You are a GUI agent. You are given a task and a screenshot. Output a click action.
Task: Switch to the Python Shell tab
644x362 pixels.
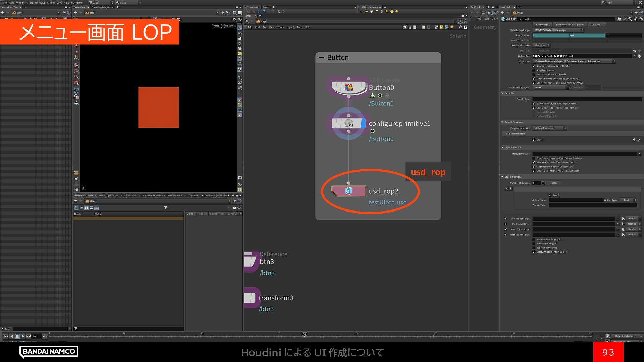click(x=130, y=195)
